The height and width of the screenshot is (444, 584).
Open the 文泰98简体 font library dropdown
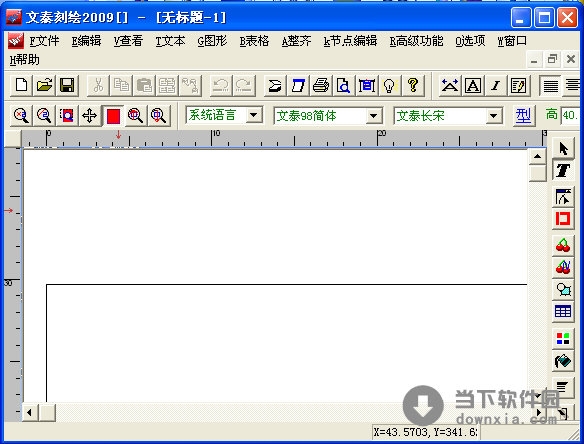point(374,115)
